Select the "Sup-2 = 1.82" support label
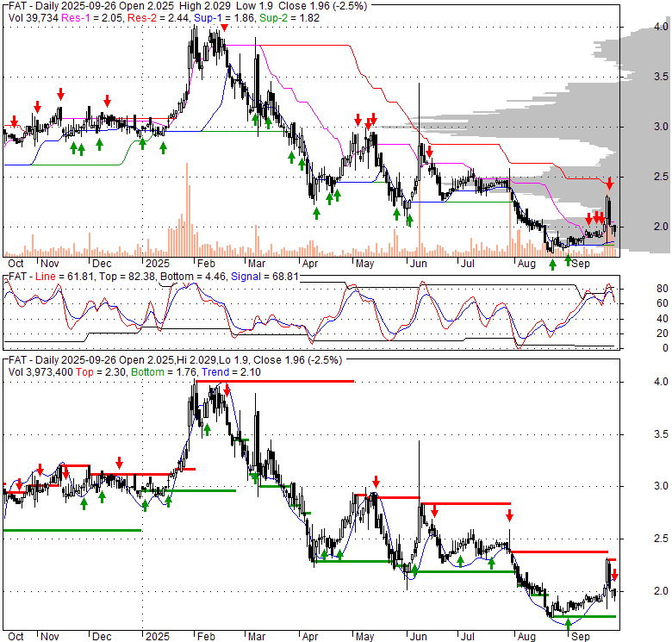This screenshot has height=642, width=672. (289, 18)
